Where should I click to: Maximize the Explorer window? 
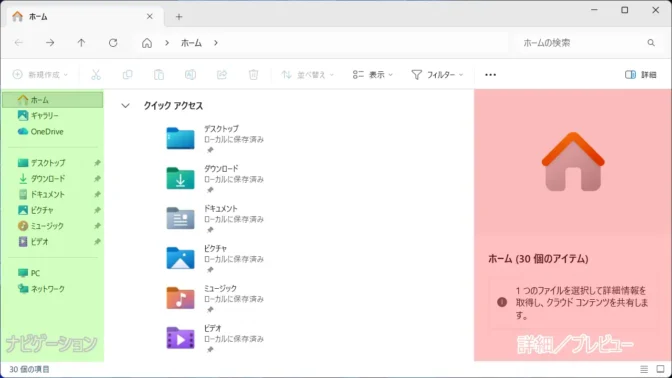[x=625, y=10]
